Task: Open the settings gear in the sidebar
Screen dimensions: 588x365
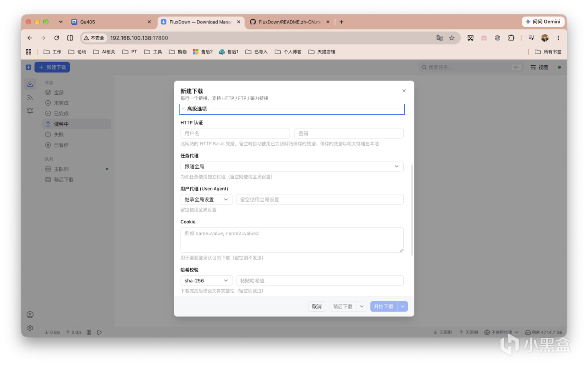Action: (x=30, y=328)
